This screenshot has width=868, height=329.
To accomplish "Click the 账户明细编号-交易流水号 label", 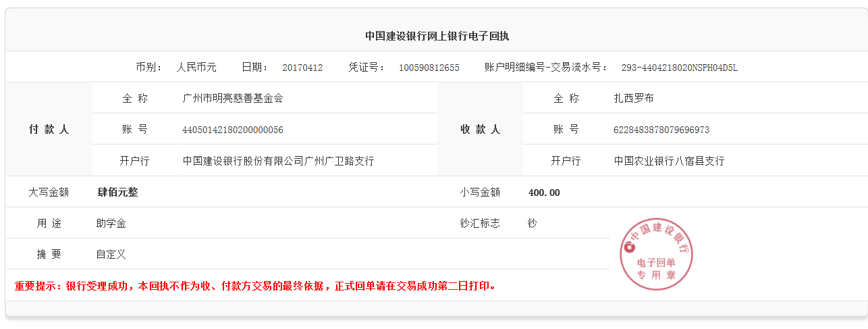I will [x=546, y=67].
